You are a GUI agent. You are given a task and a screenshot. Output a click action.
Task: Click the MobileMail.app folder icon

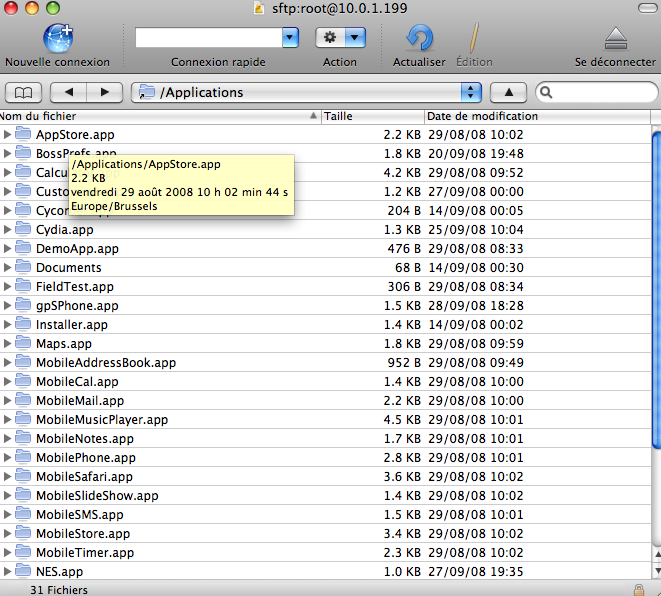[x=23, y=400]
